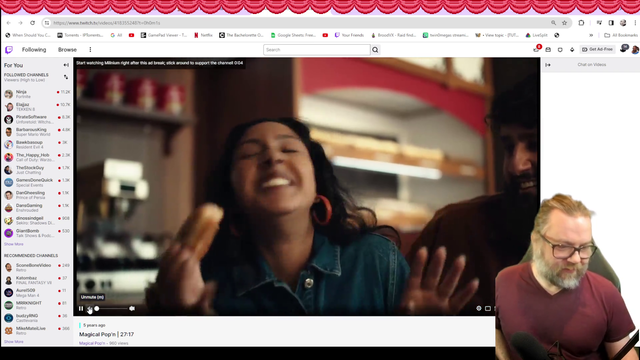Open the Twitch home logo
This screenshot has width=640, height=360.
[9, 50]
